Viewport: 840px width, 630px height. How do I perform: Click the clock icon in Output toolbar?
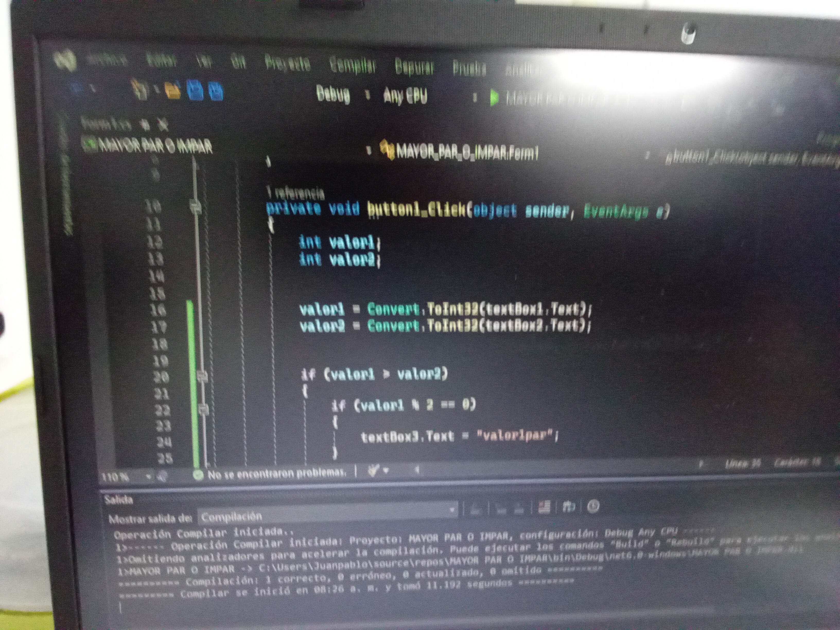593,506
